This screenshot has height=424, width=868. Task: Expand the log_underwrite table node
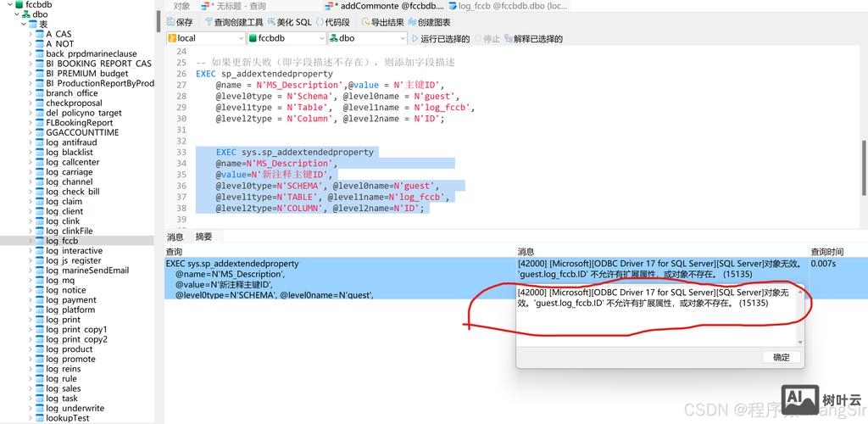(x=30, y=408)
